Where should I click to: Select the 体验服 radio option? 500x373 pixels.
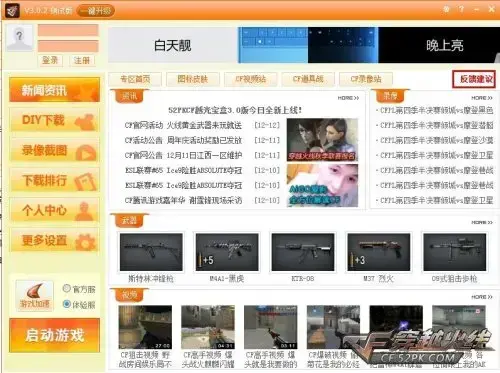[x=67, y=304]
